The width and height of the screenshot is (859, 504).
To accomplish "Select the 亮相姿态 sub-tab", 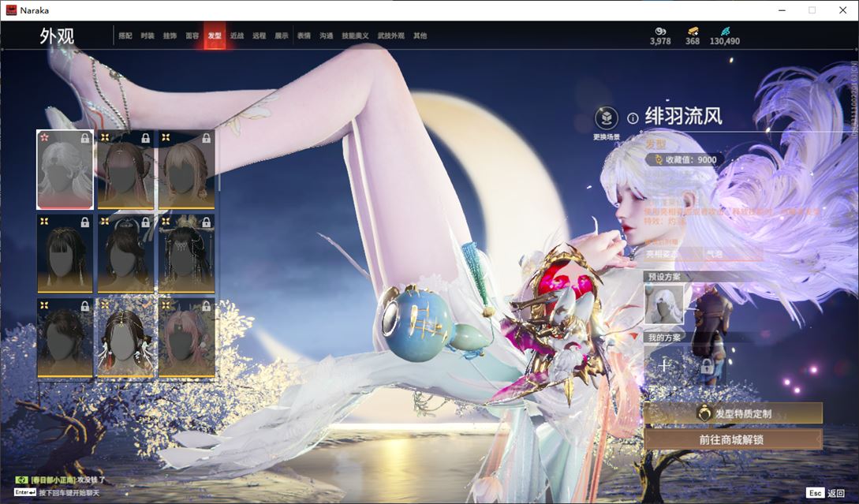I will click(x=662, y=254).
